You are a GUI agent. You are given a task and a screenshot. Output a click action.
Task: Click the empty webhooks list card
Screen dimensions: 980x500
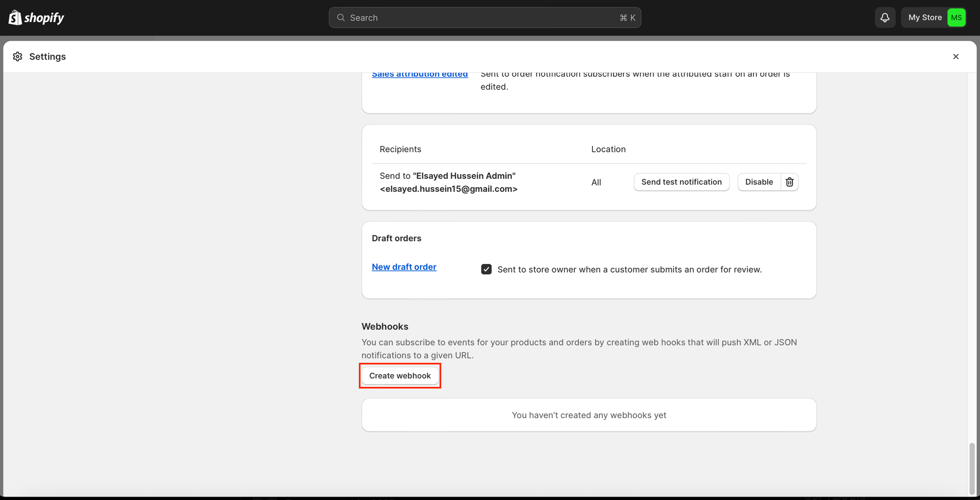click(x=588, y=415)
